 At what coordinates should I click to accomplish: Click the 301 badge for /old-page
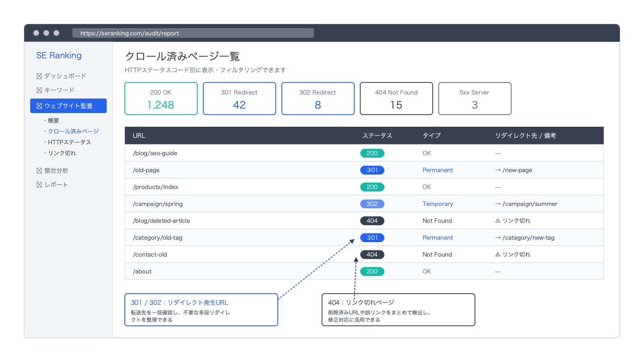click(372, 170)
